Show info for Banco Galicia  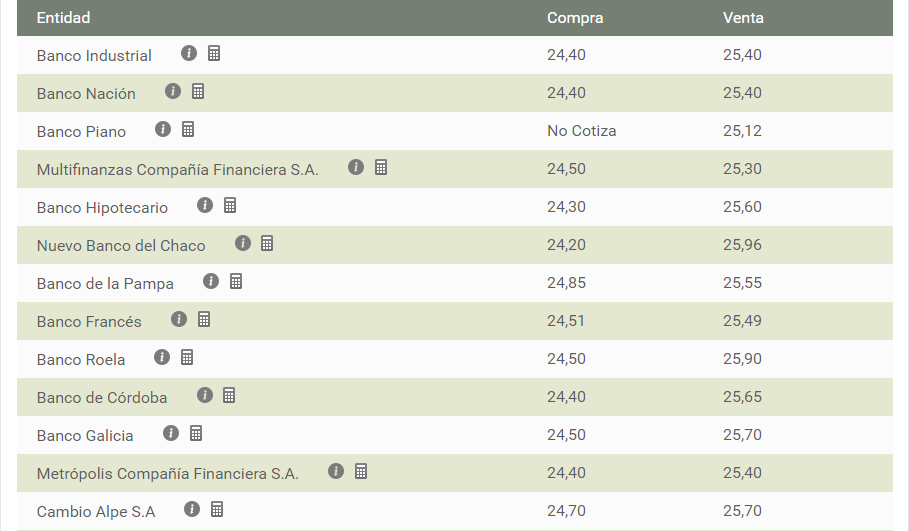(x=170, y=433)
